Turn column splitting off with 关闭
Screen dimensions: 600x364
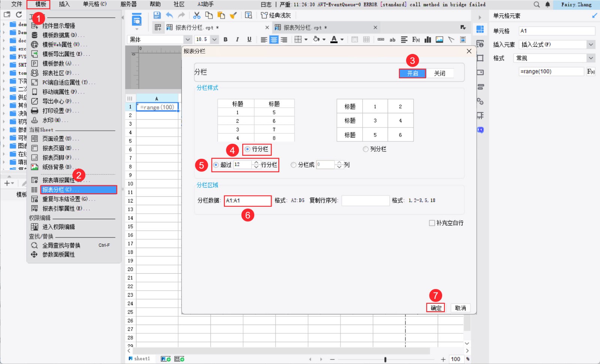[439, 73]
